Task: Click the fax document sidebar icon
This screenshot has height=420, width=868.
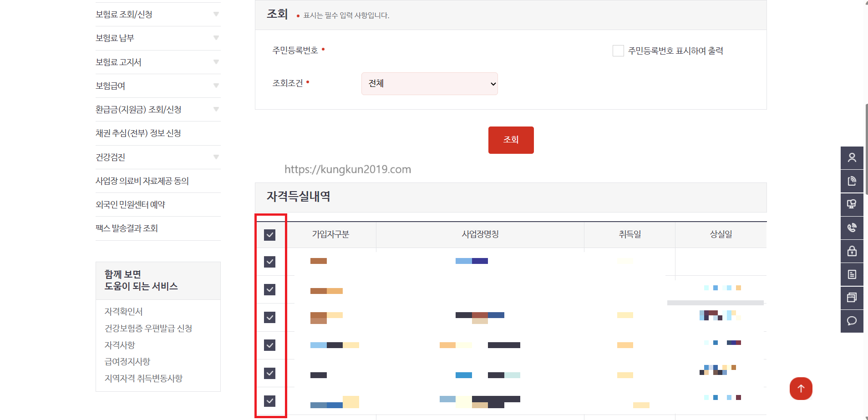Action: pos(852,181)
